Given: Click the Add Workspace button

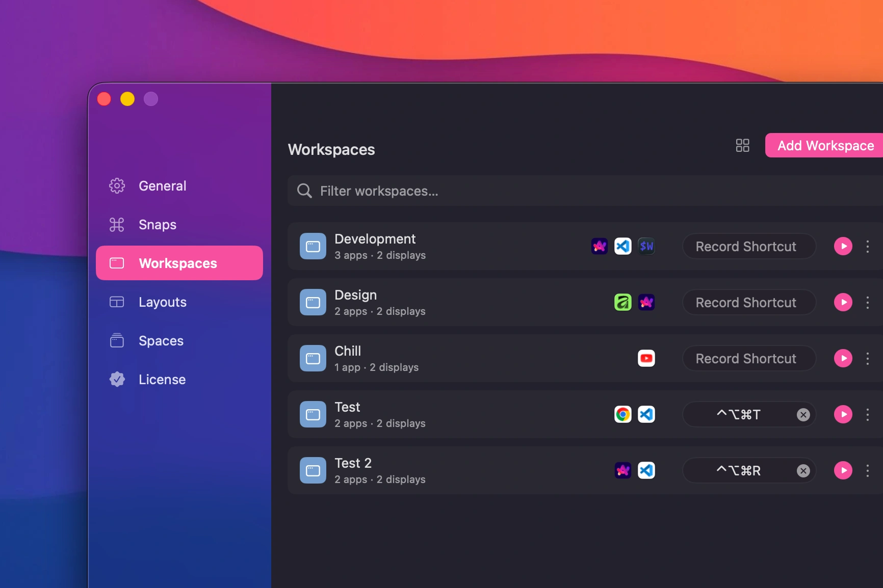Looking at the screenshot, I should click(825, 146).
